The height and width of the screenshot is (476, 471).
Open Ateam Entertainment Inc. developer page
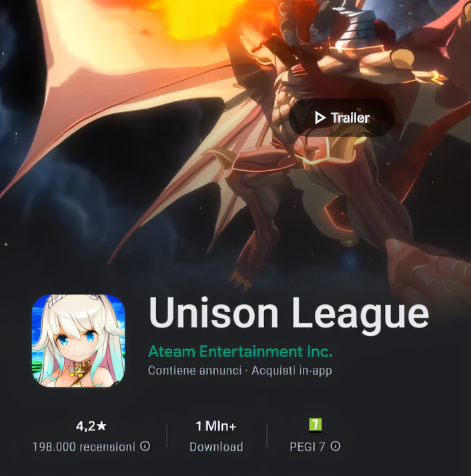coord(240,351)
